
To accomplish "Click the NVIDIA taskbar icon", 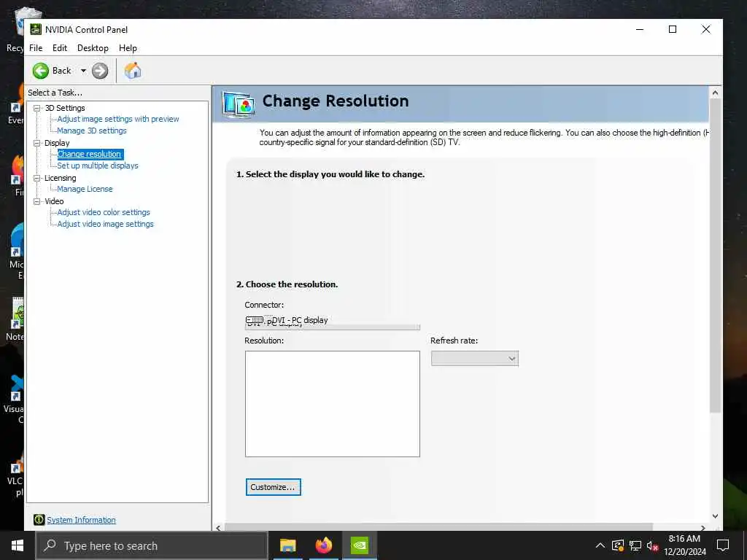I will pyautogui.click(x=360, y=545).
